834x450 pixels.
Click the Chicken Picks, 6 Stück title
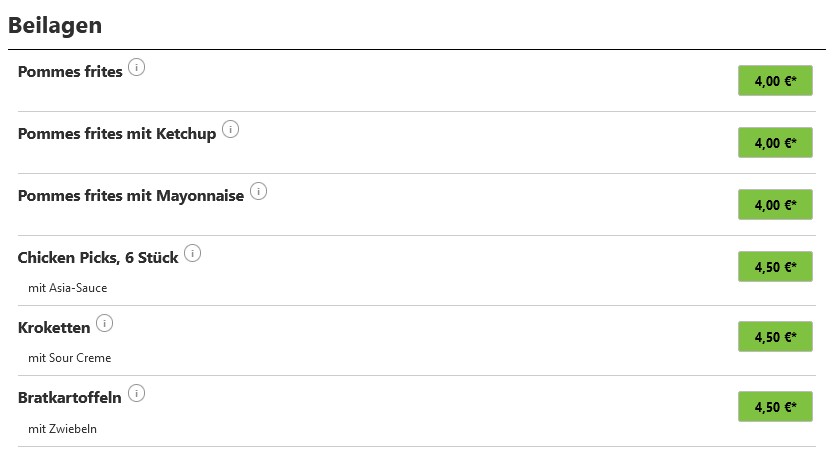[98, 257]
